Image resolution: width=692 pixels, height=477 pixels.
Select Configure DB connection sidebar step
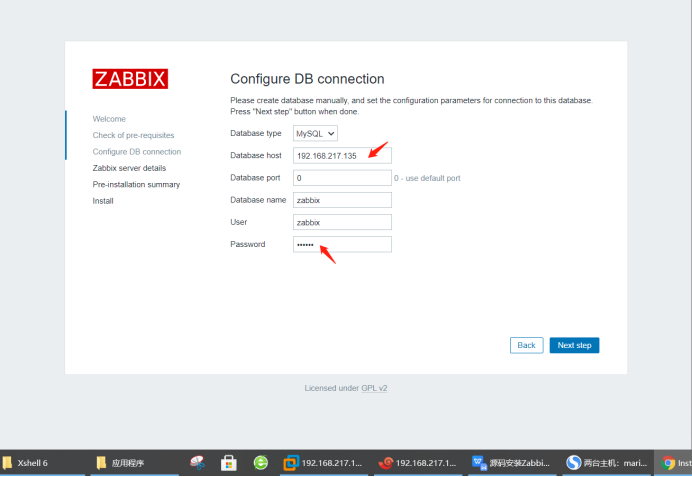[137, 151]
